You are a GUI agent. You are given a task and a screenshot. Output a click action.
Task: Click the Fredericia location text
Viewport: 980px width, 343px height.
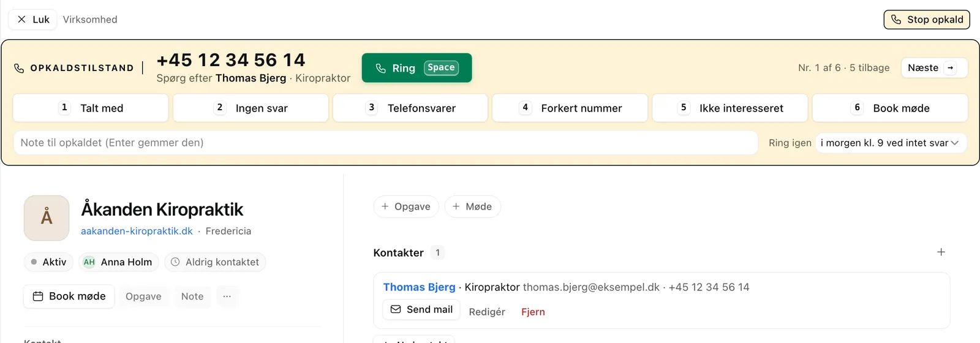228,231
